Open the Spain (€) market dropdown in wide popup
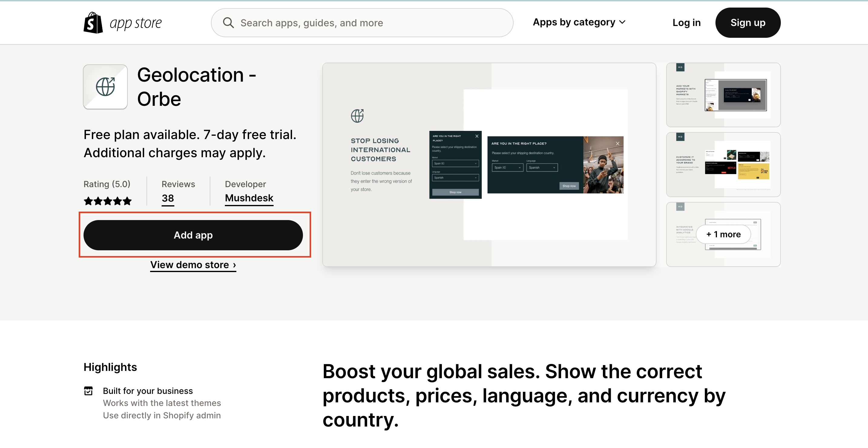Viewport: 868px width, 448px height. (507, 167)
